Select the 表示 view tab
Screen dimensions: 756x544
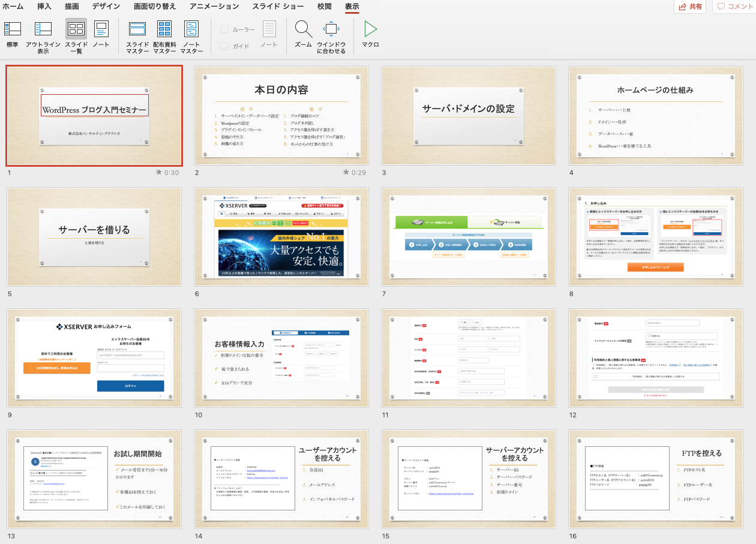352,7
